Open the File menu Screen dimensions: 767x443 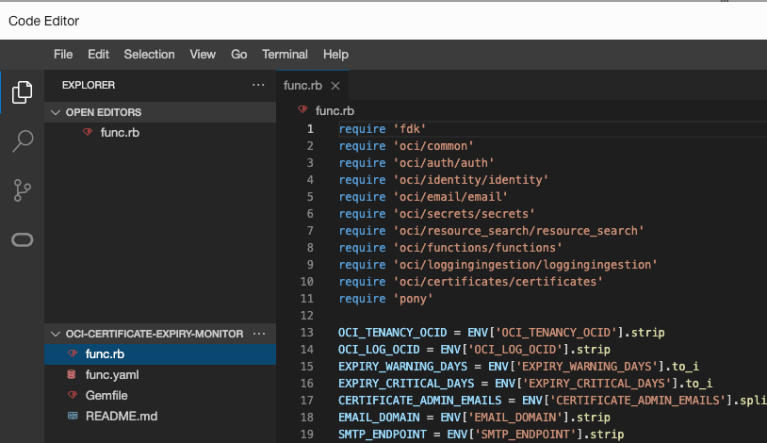[x=63, y=54]
